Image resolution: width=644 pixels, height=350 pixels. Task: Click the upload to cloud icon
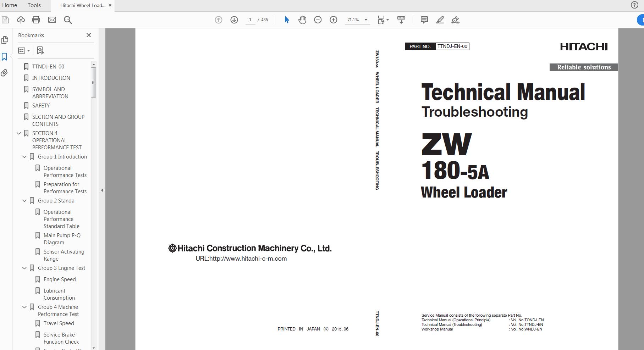coord(21,20)
